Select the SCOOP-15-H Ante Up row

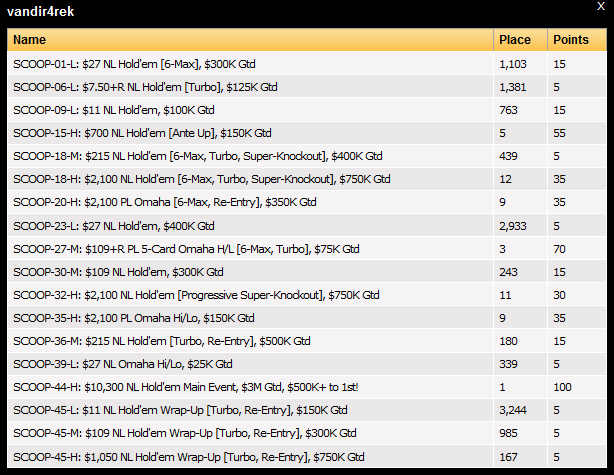pos(307,133)
